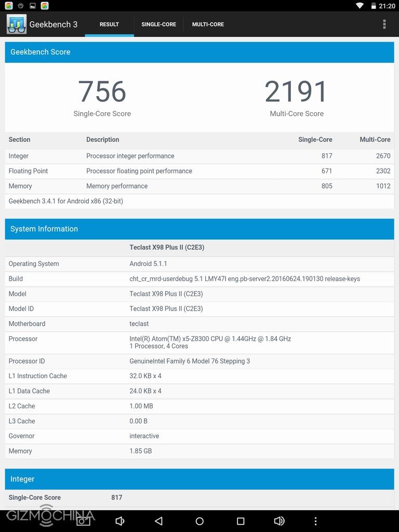Switch to the SINGLE-CORE tab
Screen dimensions: 399x532
[158, 24]
